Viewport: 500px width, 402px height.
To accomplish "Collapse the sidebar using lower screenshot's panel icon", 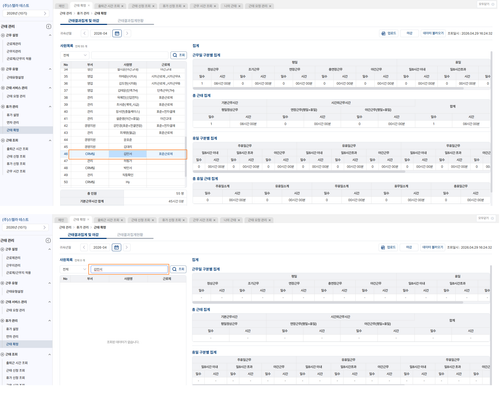I will tap(48, 240).
